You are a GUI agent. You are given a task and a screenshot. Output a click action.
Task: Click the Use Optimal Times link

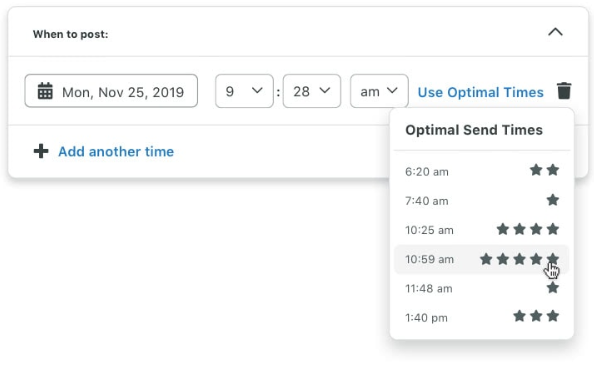click(x=480, y=92)
